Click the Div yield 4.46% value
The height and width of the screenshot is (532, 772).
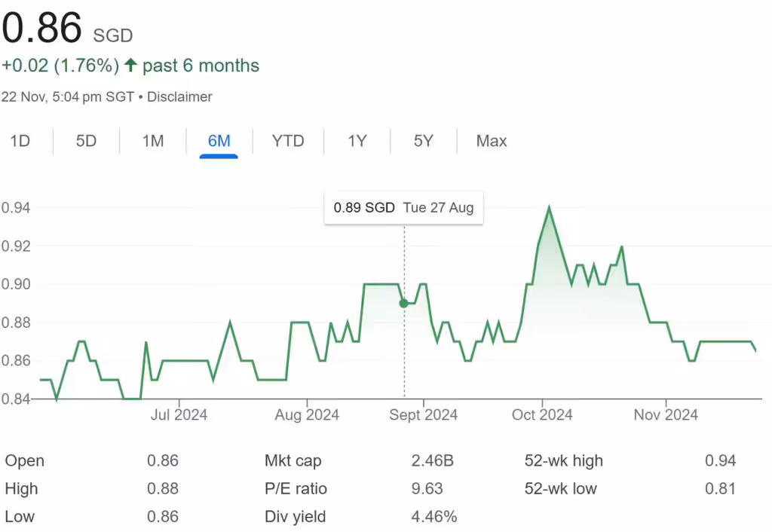tap(434, 517)
